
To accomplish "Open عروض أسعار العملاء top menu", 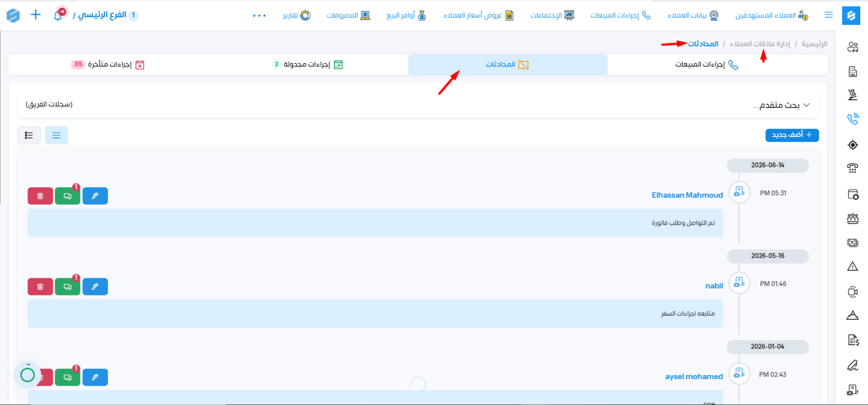I will [478, 15].
